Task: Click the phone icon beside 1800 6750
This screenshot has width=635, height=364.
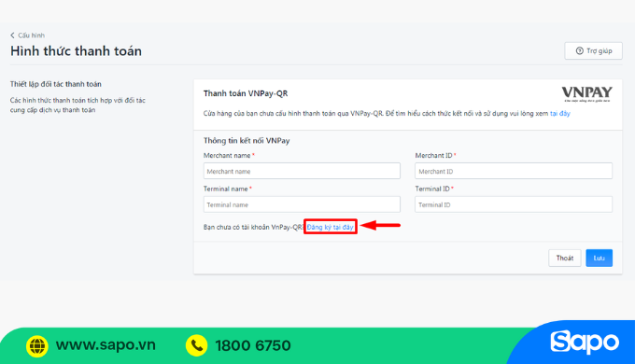Action: (197, 345)
